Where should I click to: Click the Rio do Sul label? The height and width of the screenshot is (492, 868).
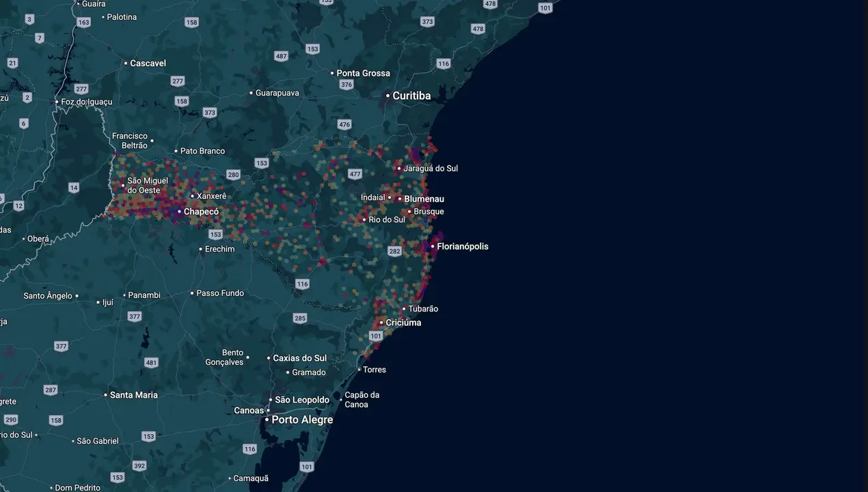pos(387,220)
